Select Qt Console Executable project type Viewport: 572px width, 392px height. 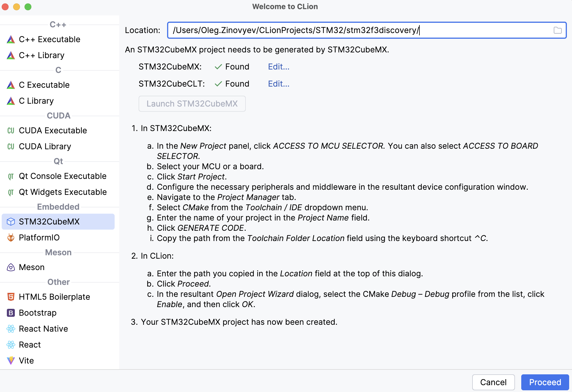click(62, 176)
